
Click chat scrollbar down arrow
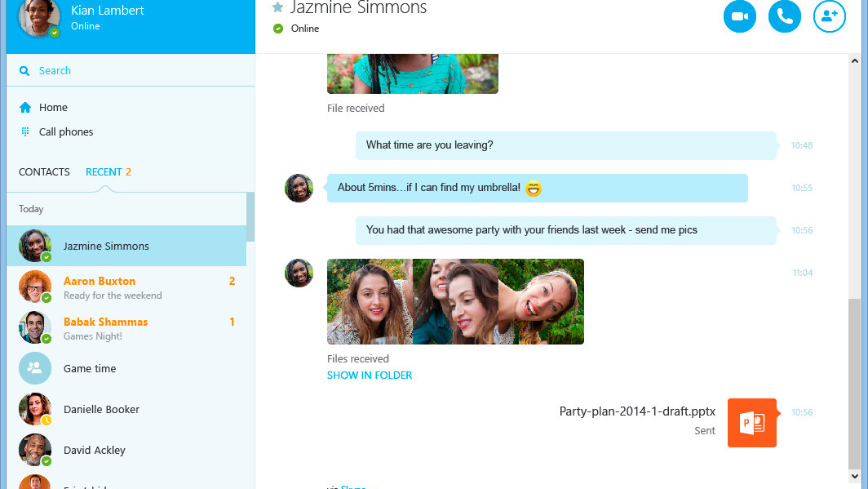[x=855, y=475]
